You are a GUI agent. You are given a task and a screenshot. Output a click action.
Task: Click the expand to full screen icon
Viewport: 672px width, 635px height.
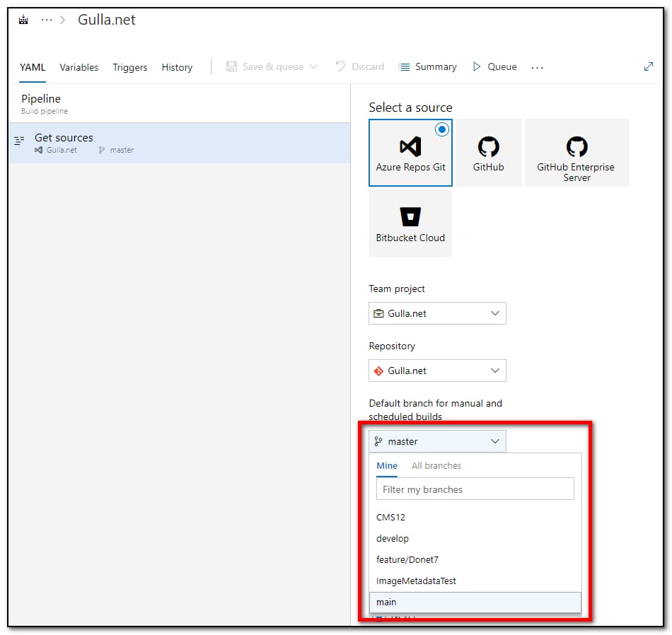[648, 66]
